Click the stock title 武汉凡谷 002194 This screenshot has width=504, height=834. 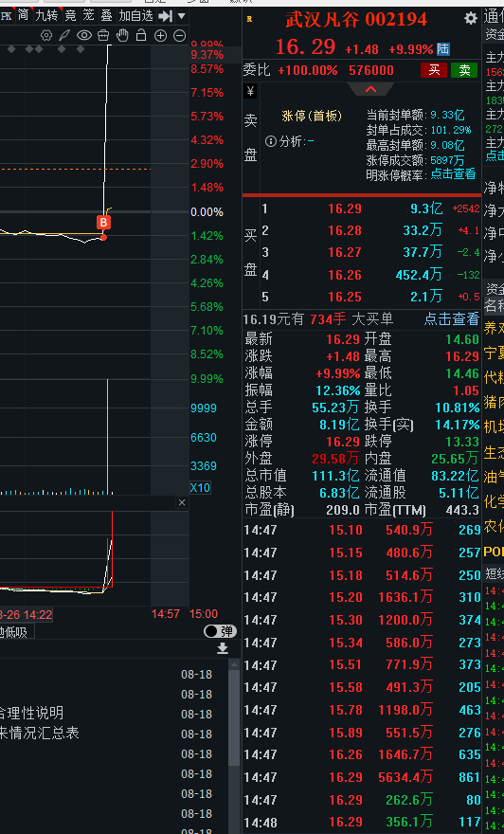point(356,20)
